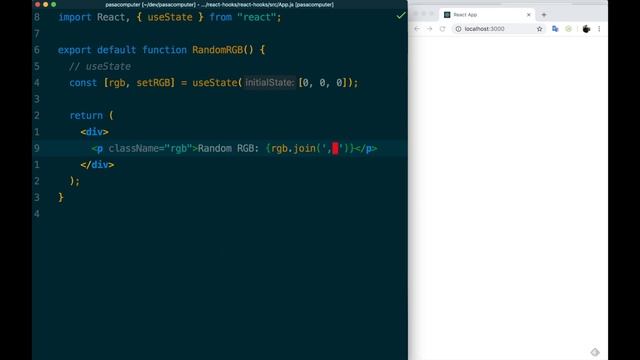Close the React App tab
This screenshot has height=360, width=640.
[x=529, y=15]
